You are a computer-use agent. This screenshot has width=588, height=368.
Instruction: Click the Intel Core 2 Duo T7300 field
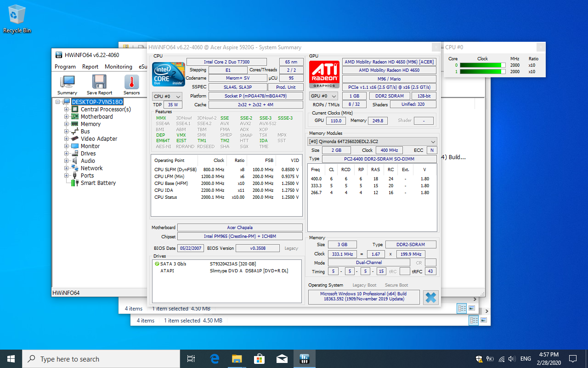coord(226,62)
